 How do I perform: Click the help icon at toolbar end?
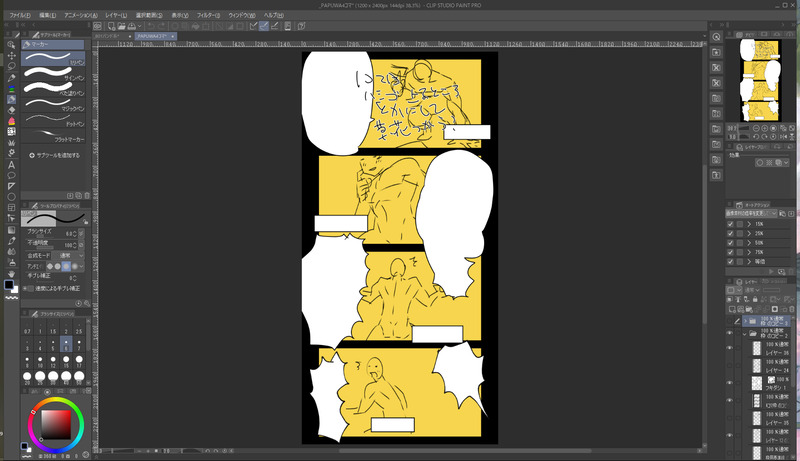[x=302, y=26]
